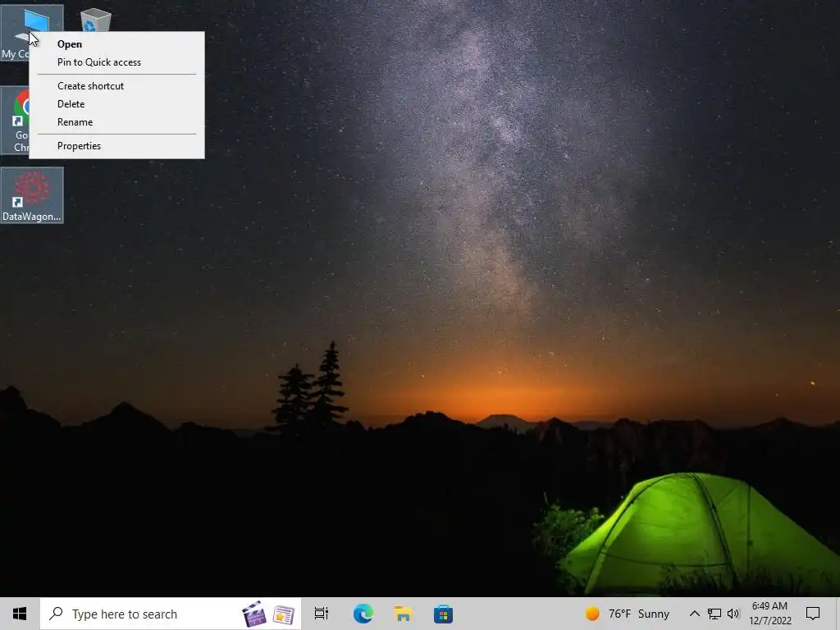The height and width of the screenshot is (630, 840).
Task: Open the weather widget showing 76°F Sunny
Action: click(x=628, y=614)
